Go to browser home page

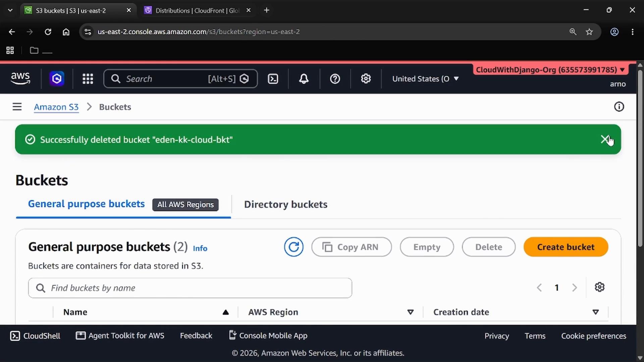(x=66, y=32)
